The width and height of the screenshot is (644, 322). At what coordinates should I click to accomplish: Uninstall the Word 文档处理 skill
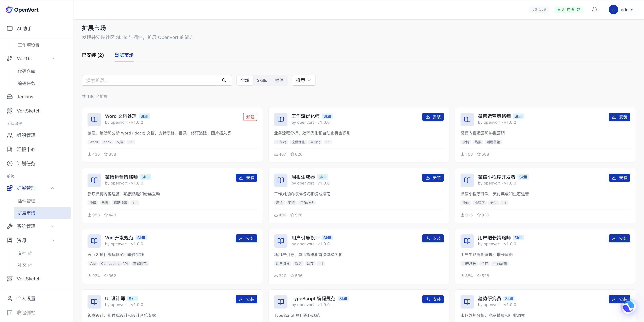click(250, 117)
